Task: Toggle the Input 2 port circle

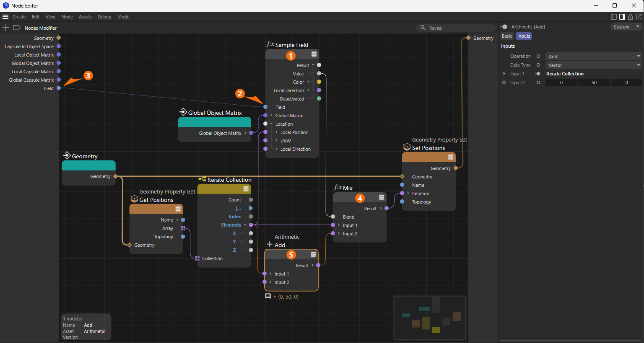Action: point(538,83)
